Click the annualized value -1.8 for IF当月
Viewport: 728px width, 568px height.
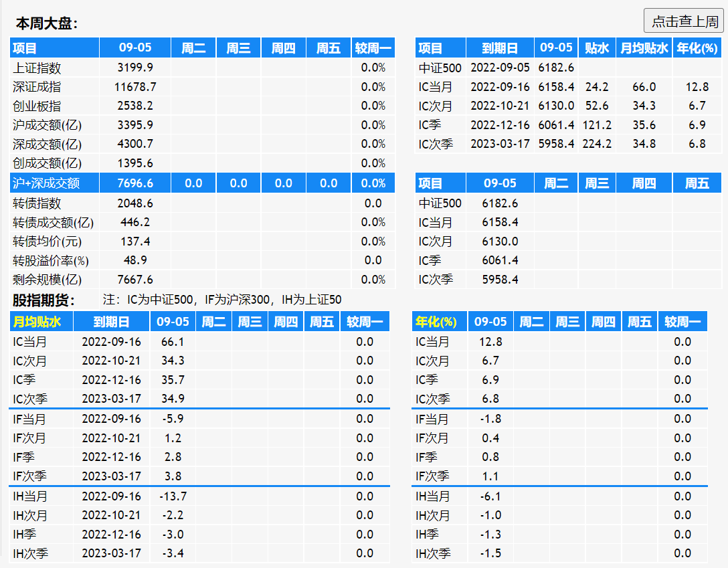coord(490,419)
